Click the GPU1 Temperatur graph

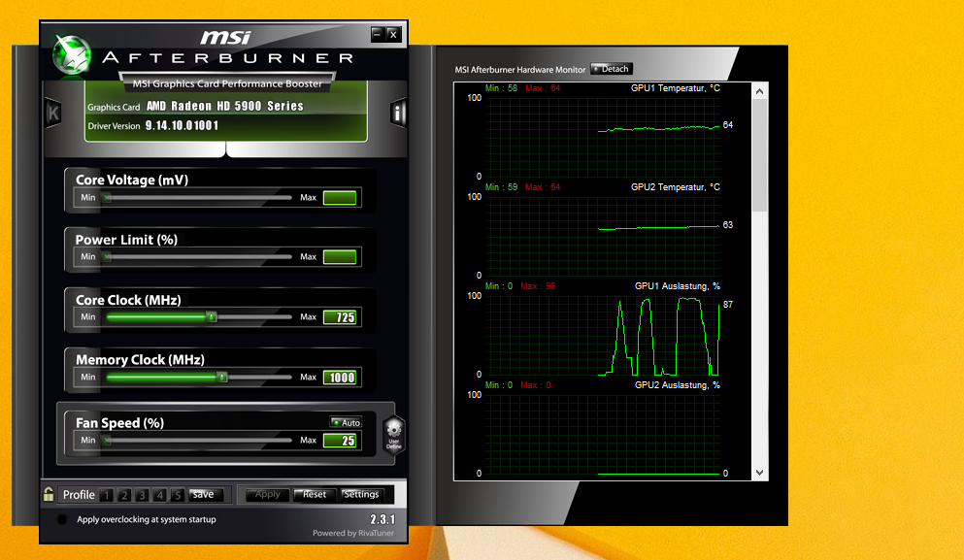603,137
